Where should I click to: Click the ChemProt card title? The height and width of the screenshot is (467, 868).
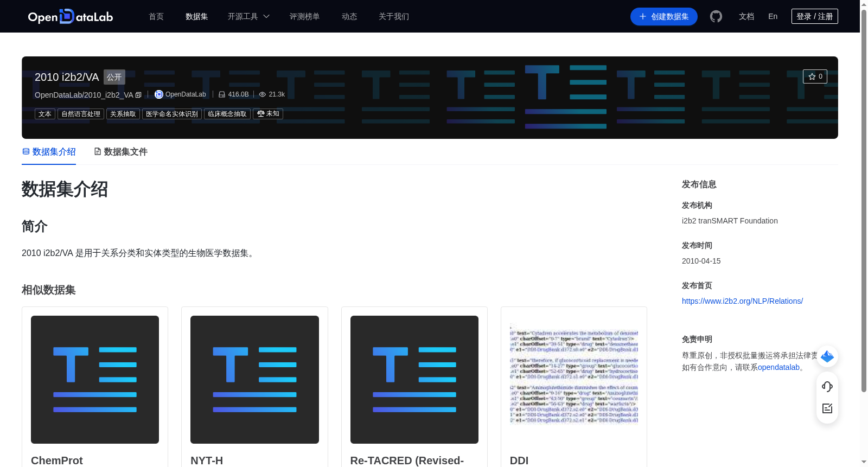click(57, 460)
